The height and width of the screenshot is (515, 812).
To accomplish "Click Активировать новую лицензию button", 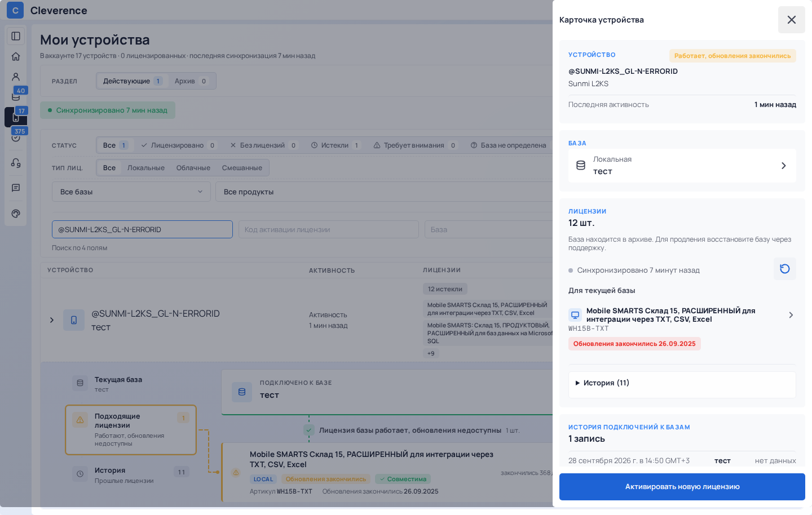I will [x=682, y=487].
